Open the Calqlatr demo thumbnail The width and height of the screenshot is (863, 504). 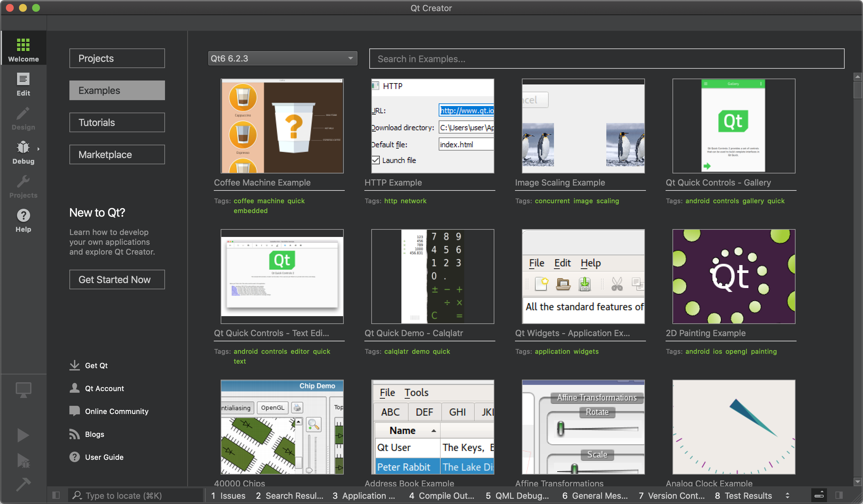click(432, 277)
